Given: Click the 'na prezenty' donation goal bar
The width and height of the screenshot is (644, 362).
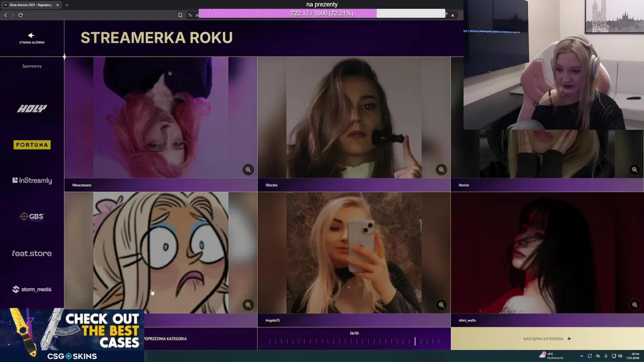Looking at the screenshot, I should tap(322, 13).
